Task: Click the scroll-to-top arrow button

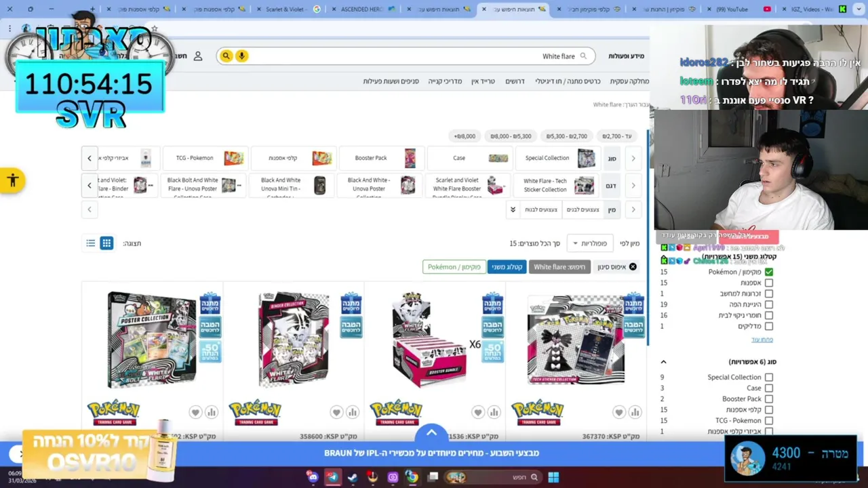Action: [x=431, y=432]
